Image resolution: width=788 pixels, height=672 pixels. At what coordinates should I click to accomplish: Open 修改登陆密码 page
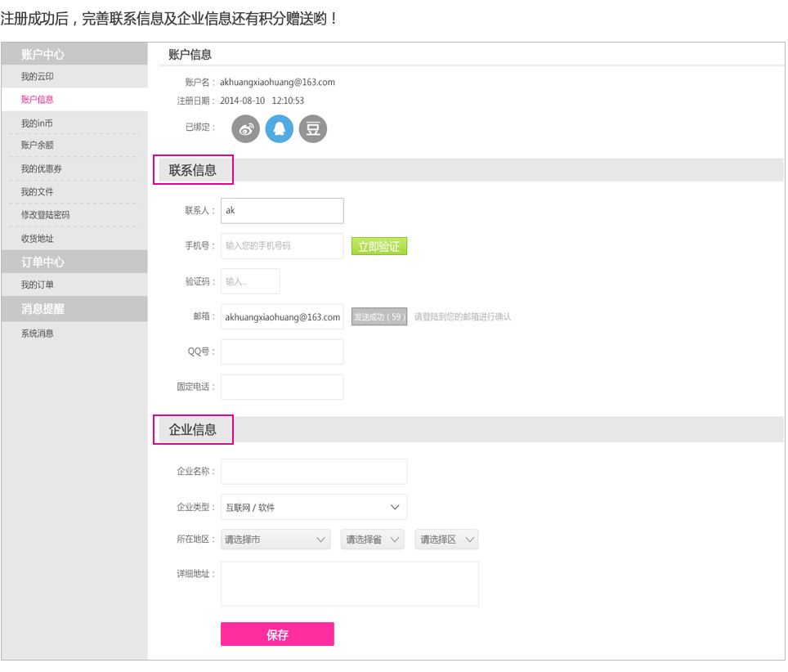[x=46, y=215]
